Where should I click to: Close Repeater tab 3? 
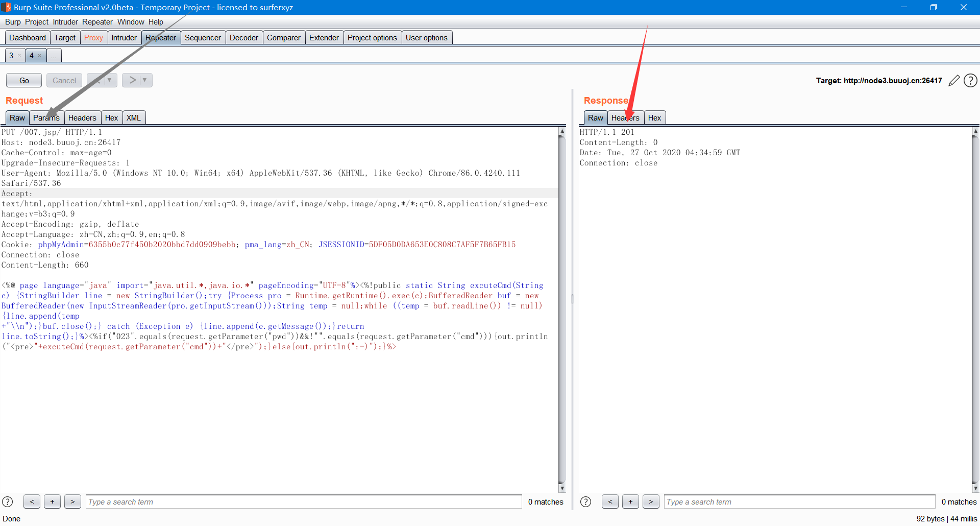tap(19, 56)
